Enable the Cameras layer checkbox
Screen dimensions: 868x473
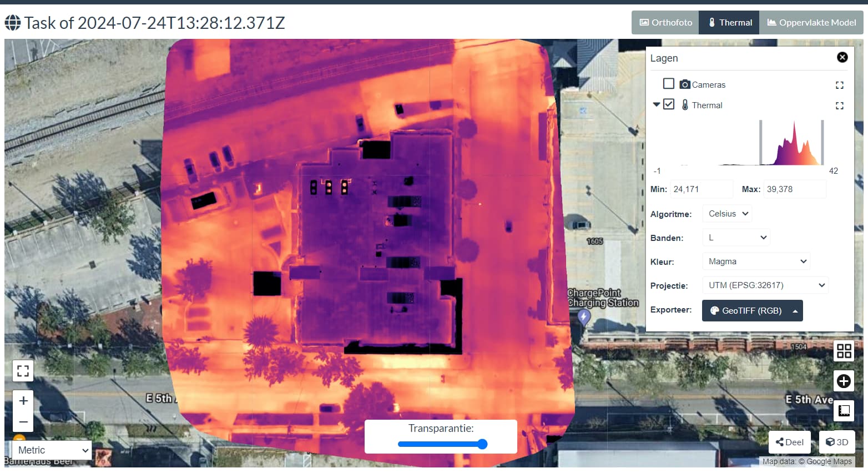coord(669,84)
